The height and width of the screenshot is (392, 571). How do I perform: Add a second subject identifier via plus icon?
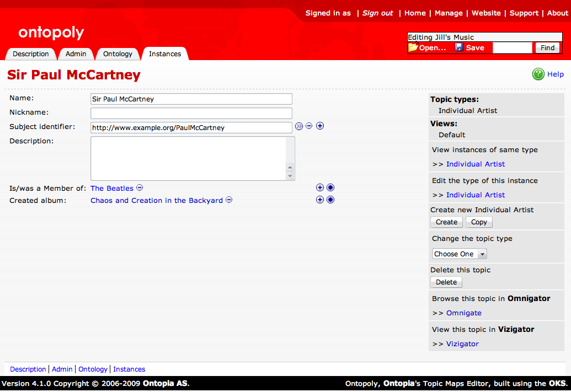tap(320, 126)
